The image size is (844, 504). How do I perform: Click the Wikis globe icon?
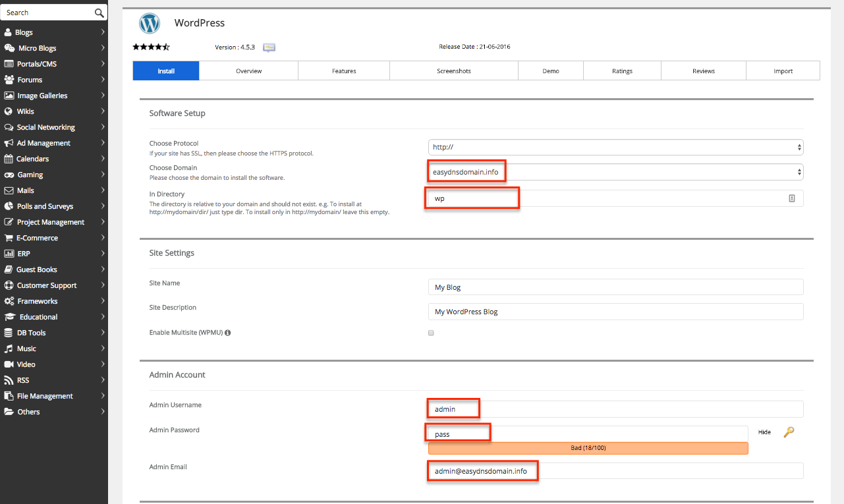(x=9, y=111)
